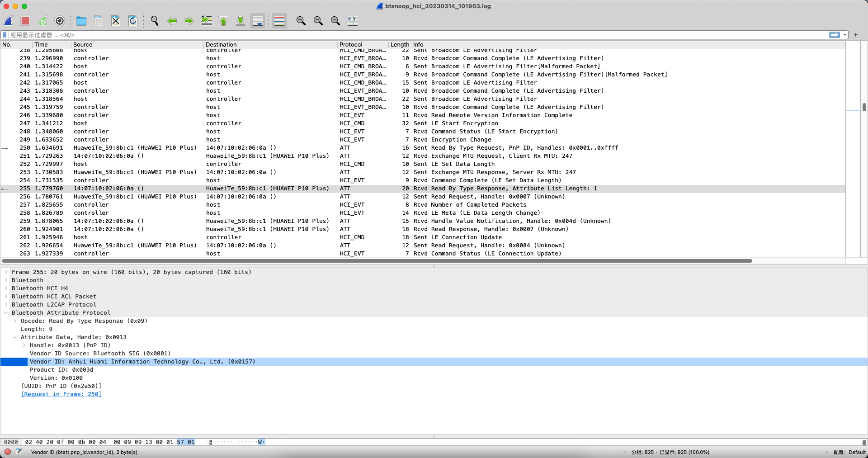Click the packets count status text
Screen dimensions: 868x458
click(x=670, y=452)
